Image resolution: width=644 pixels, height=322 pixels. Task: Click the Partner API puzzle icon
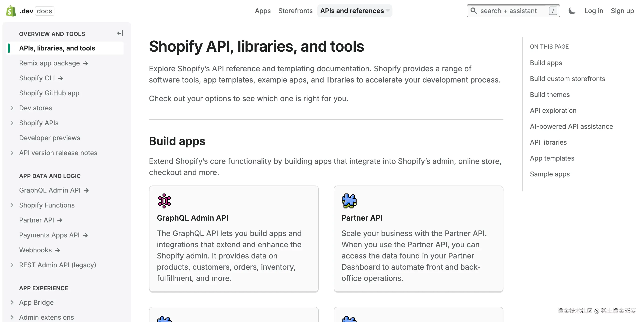pos(349,201)
